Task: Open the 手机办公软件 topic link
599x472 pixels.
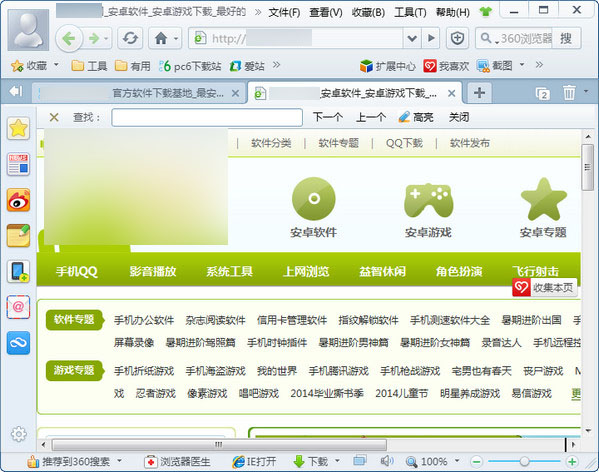Action: (x=144, y=320)
